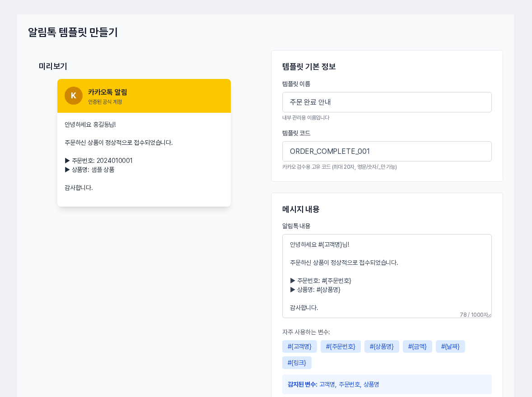Click the 템플릿 코드 field label

click(296, 133)
